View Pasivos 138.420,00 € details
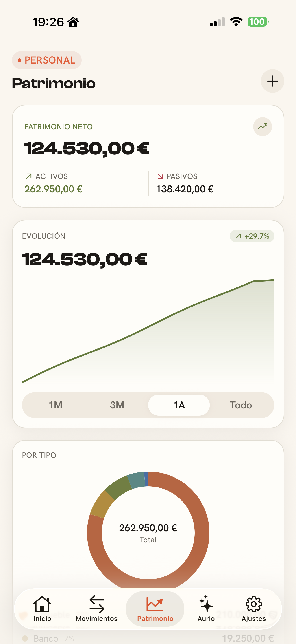296x644 pixels. pos(185,183)
